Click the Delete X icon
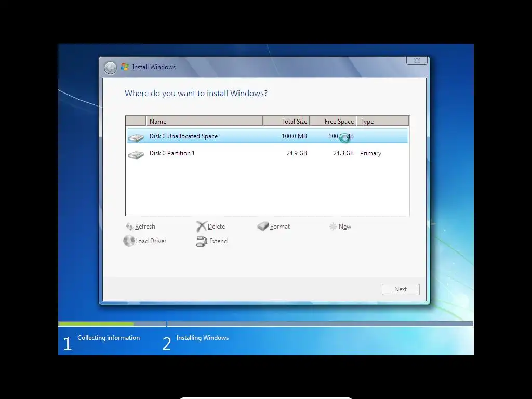The image size is (532, 399). coord(202,227)
